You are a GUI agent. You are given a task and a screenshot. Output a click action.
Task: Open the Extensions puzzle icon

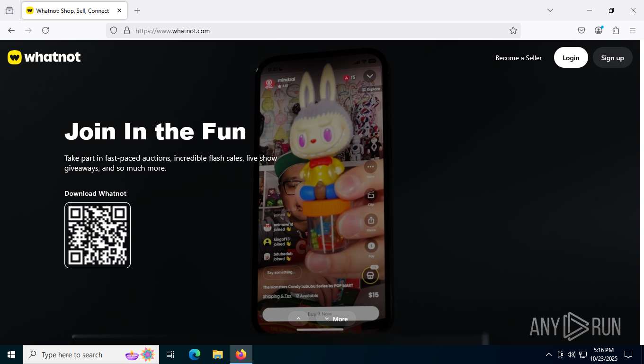click(616, 30)
